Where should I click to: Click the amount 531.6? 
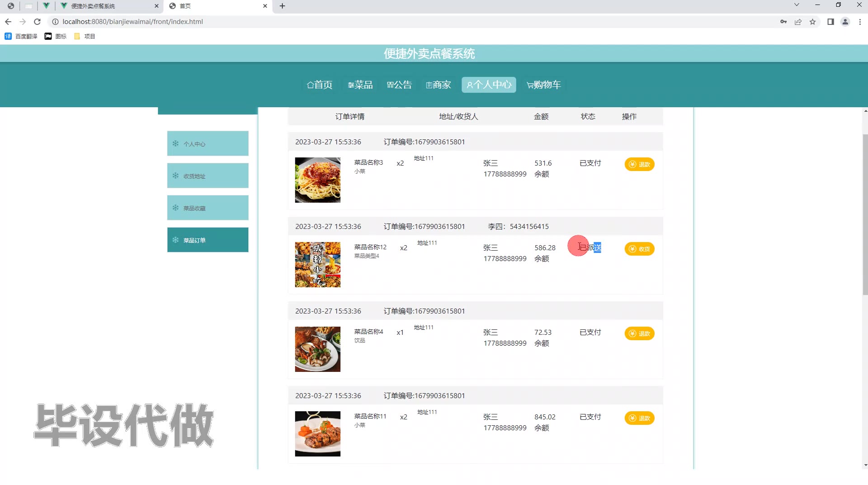[543, 163]
